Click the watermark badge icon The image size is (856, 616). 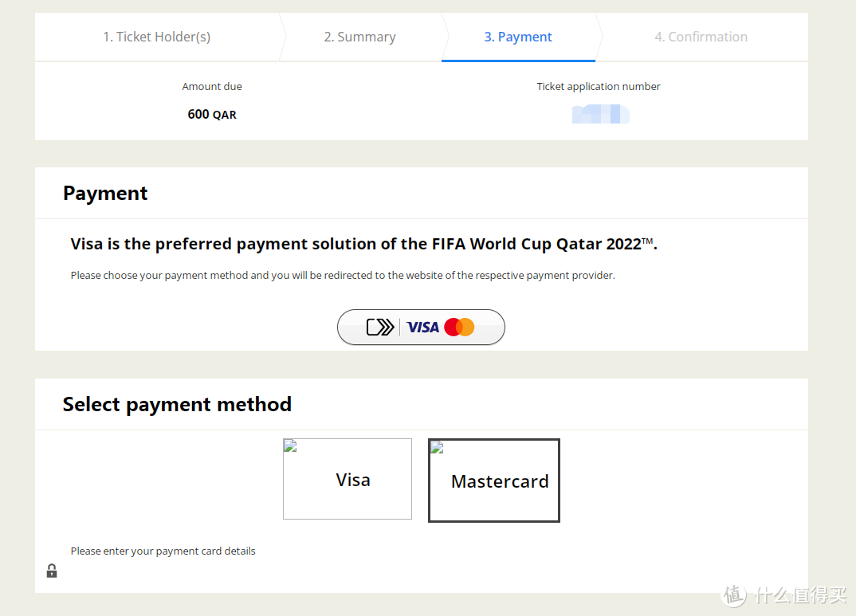click(x=734, y=594)
